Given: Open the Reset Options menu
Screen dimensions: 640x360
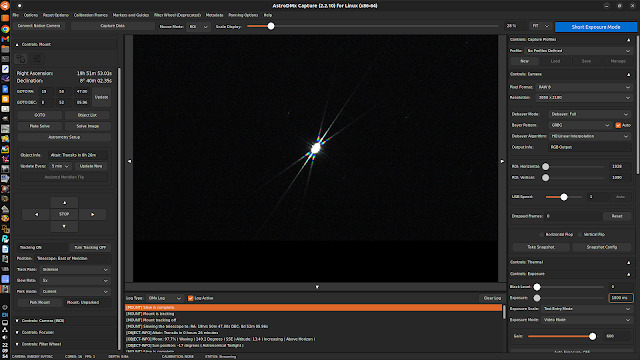Looking at the screenshot, I should pos(56,15).
